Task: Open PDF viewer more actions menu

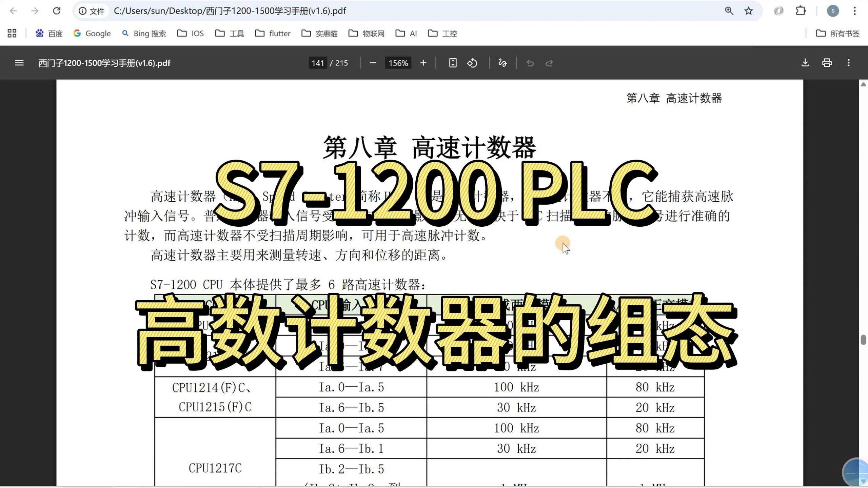Action: click(x=849, y=63)
